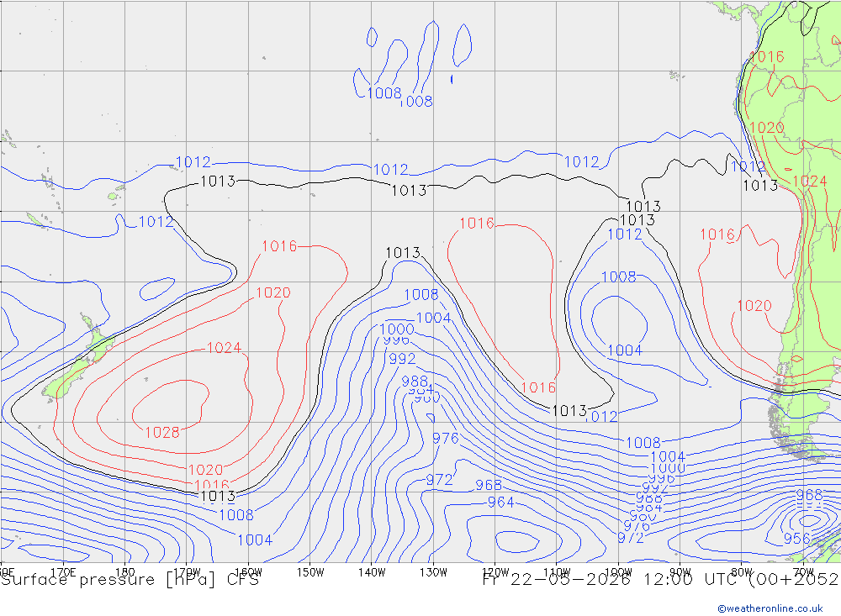
Task: Click the 992 isobar label
Action: tap(402, 358)
